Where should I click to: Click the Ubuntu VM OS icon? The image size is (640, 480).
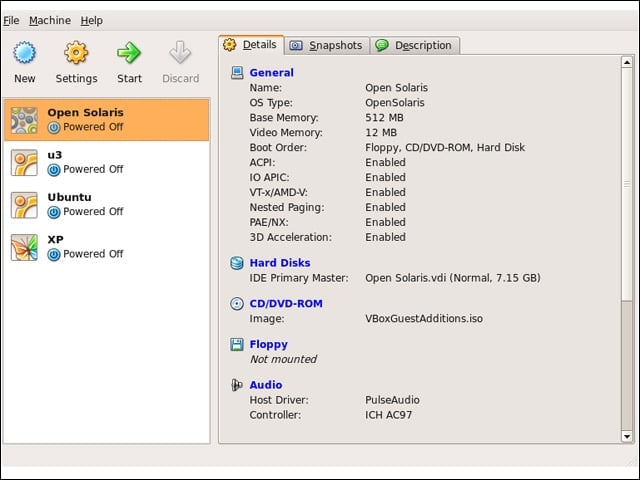24,205
